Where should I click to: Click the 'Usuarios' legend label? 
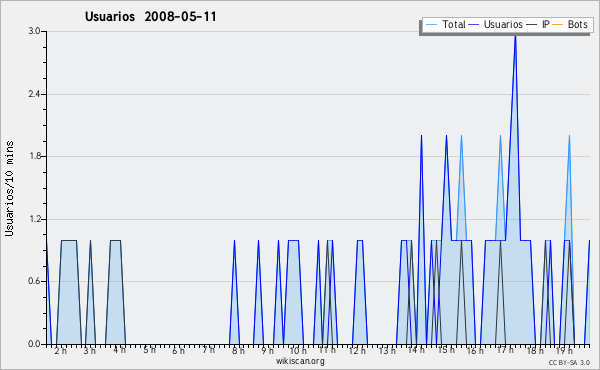coord(503,24)
